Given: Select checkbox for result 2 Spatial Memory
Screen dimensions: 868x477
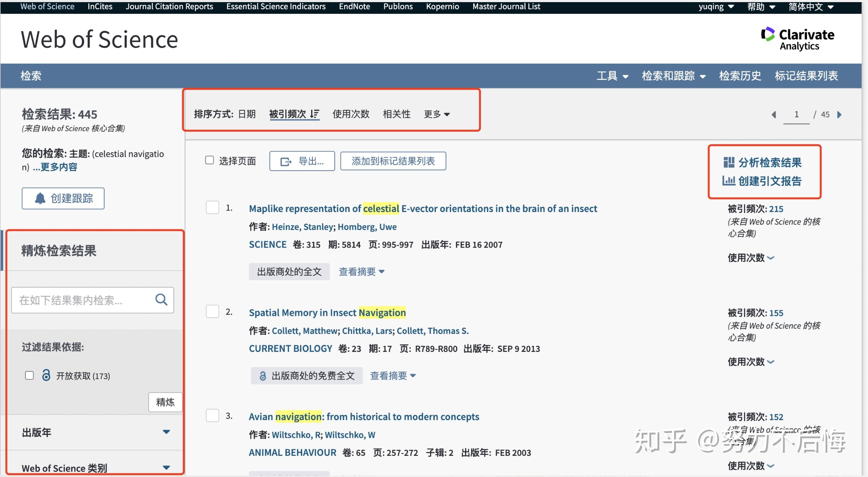Looking at the screenshot, I should click(212, 311).
